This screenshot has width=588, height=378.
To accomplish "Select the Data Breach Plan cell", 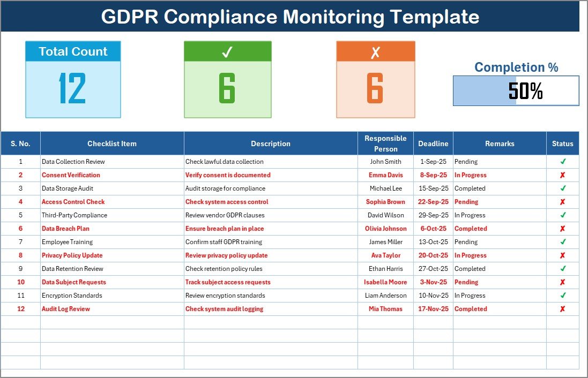I will pos(112,229).
